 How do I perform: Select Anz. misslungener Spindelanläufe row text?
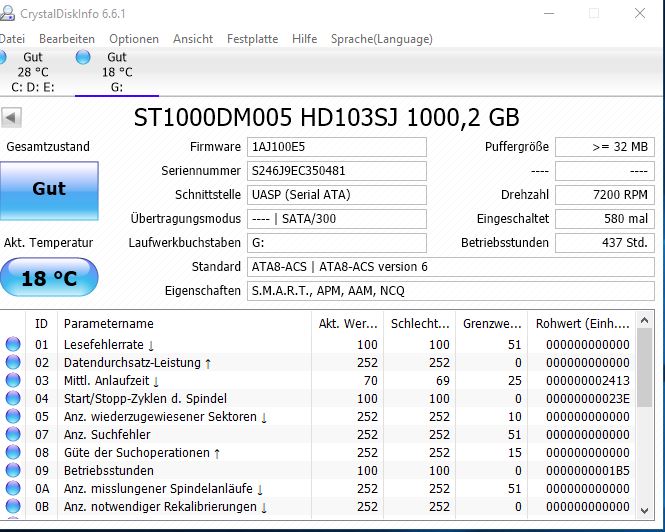tap(158, 489)
